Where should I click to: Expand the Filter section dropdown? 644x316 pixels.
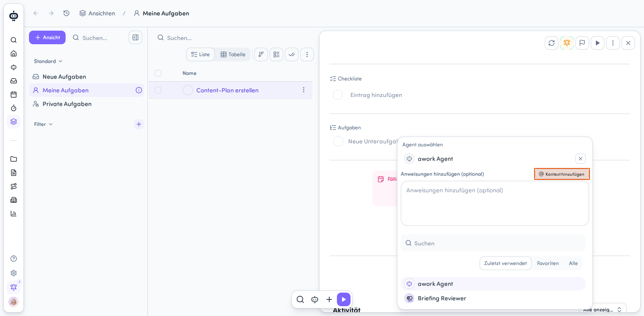(43, 124)
